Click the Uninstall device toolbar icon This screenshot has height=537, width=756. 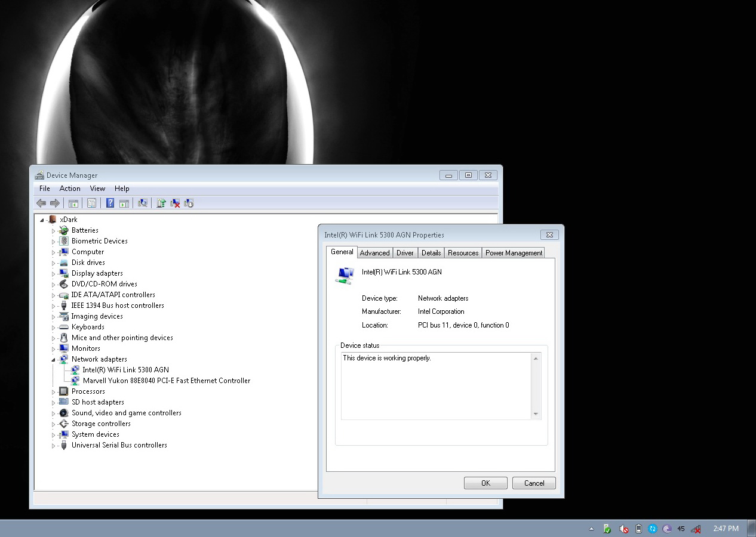(x=175, y=203)
